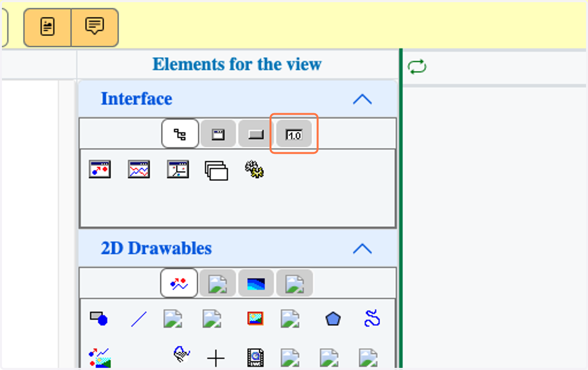
Task: Switch to the blue gradient field tab
Action: (256, 284)
